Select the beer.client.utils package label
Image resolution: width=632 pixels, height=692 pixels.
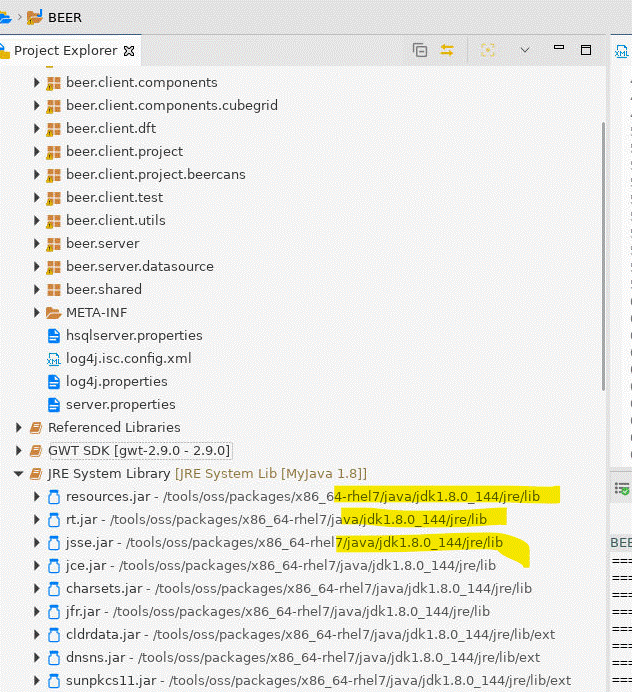[x=116, y=220]
